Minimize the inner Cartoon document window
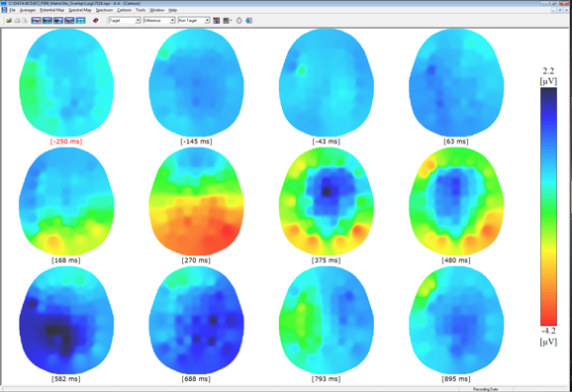 coord(554,10)
